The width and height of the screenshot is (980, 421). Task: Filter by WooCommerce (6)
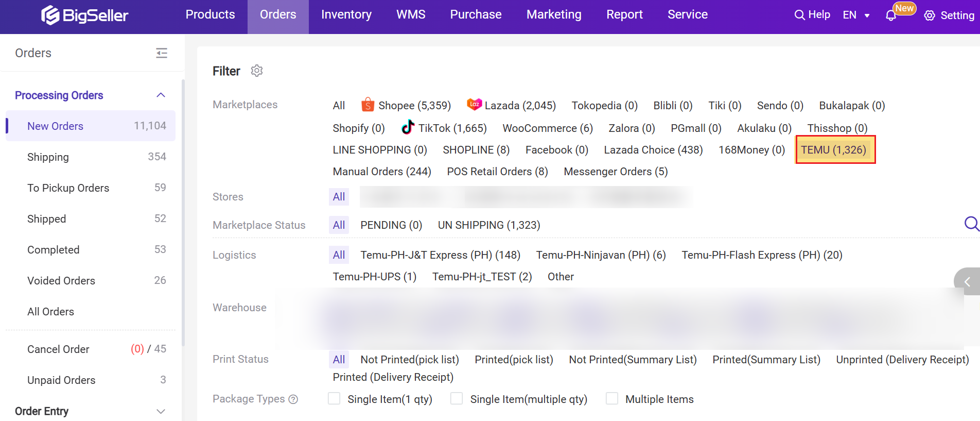[x=548, y=128]
